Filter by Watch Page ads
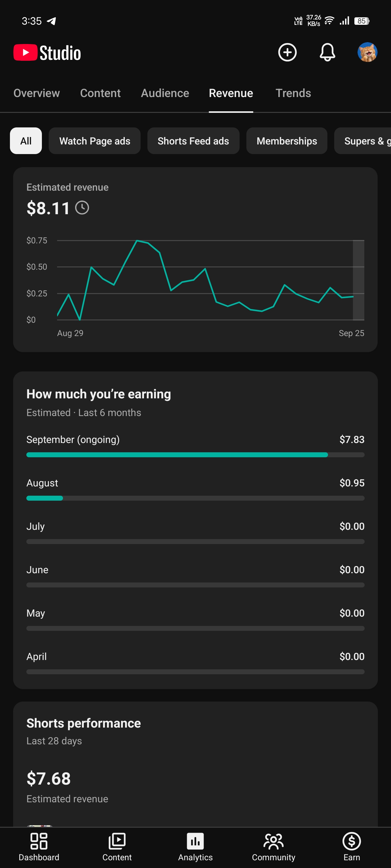Screen dimensions: 391x868 coord(94,141)
